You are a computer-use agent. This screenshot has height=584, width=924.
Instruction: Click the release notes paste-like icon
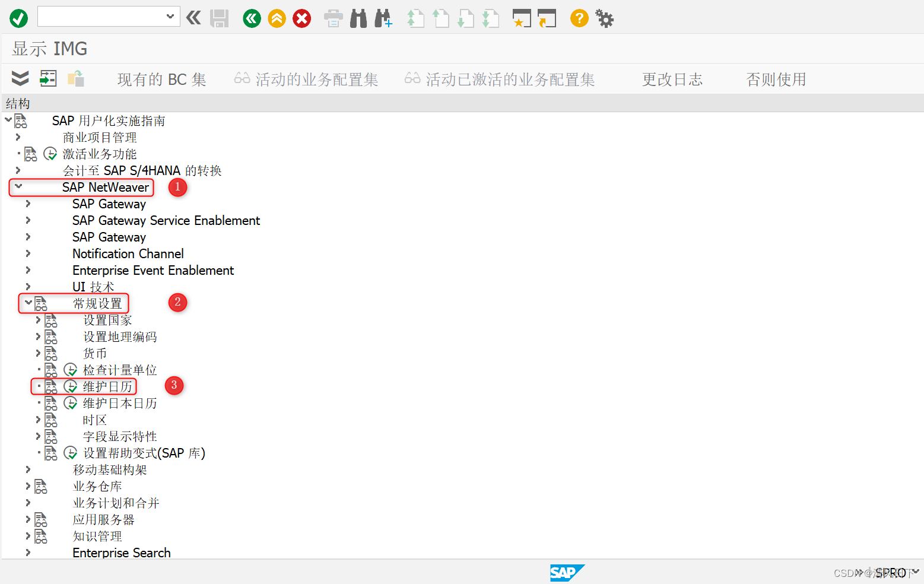pos(75,78)
